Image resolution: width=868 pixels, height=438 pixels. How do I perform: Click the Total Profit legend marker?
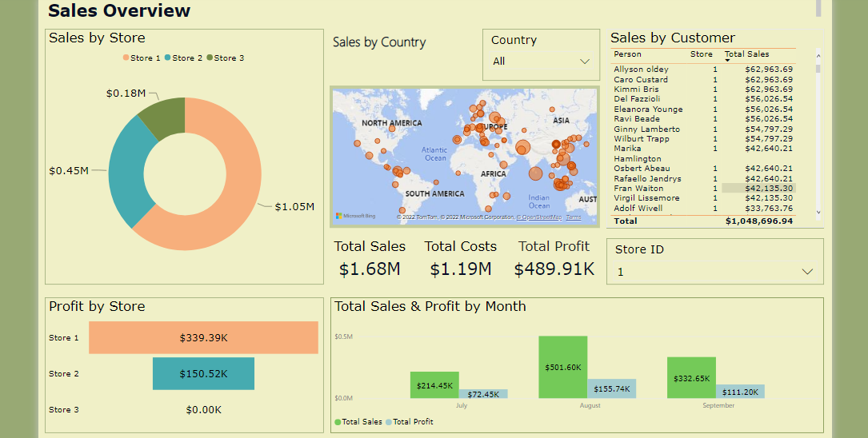click(389, 421)
